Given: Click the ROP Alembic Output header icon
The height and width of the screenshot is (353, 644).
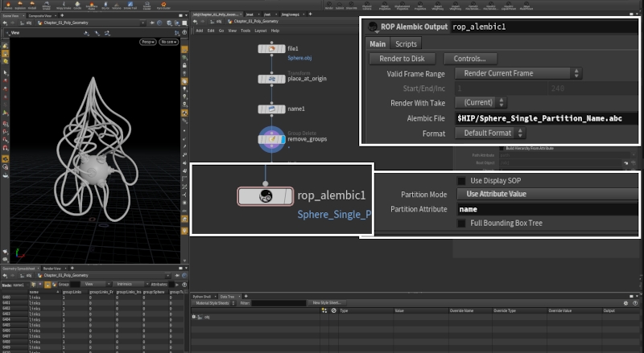Looking at the screenshot, I should 372,27.
